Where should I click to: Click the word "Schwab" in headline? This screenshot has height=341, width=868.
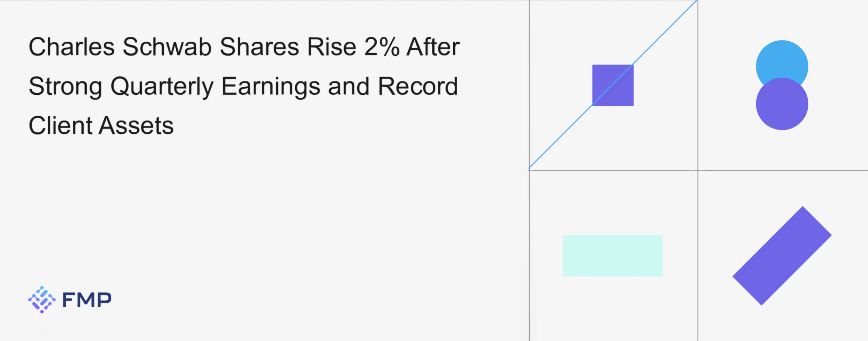tap(167, 47)
